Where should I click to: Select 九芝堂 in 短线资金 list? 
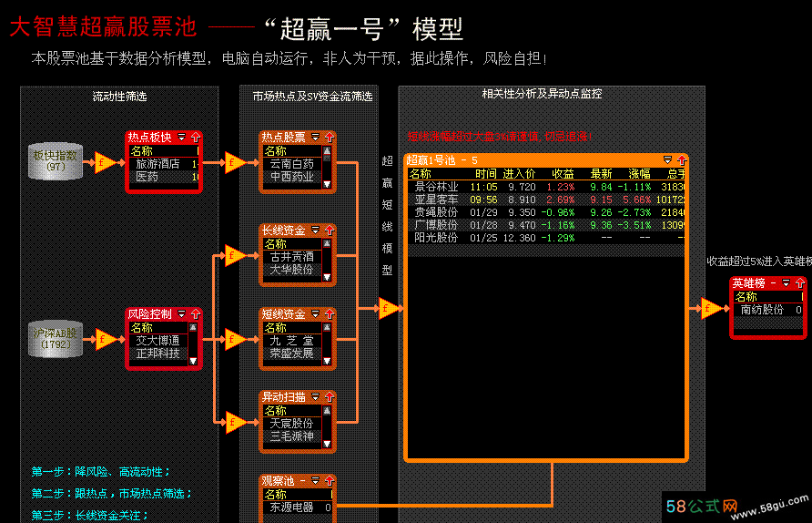[291, 341]
